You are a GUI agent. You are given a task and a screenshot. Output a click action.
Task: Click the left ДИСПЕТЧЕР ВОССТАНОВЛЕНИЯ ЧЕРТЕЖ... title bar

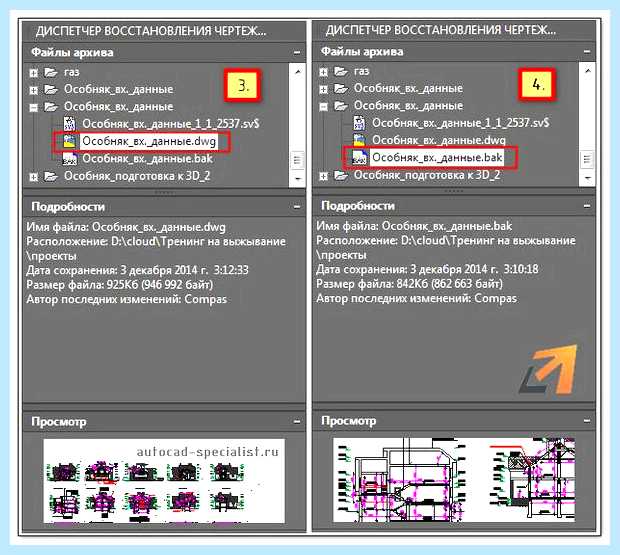[164, 31]
